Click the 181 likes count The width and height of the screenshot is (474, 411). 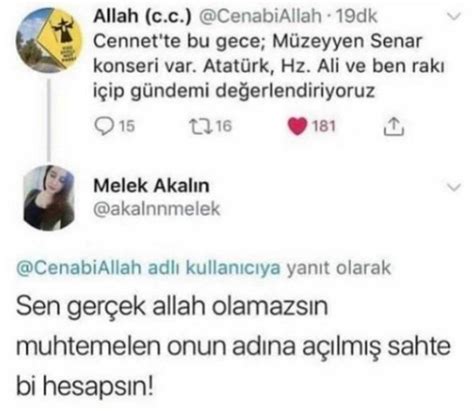pos(323,126)
